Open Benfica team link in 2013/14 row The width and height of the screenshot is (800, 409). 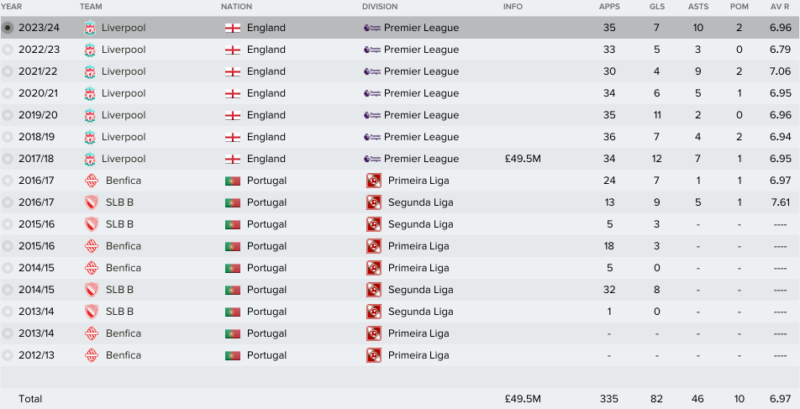tap(123, 334)
